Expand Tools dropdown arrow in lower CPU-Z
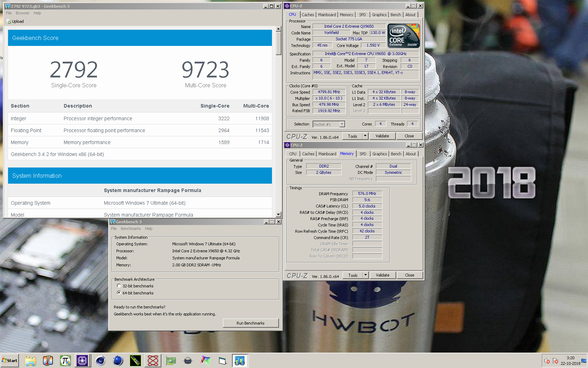The width and height of the screenshot is (588, 368). point(365,275)
